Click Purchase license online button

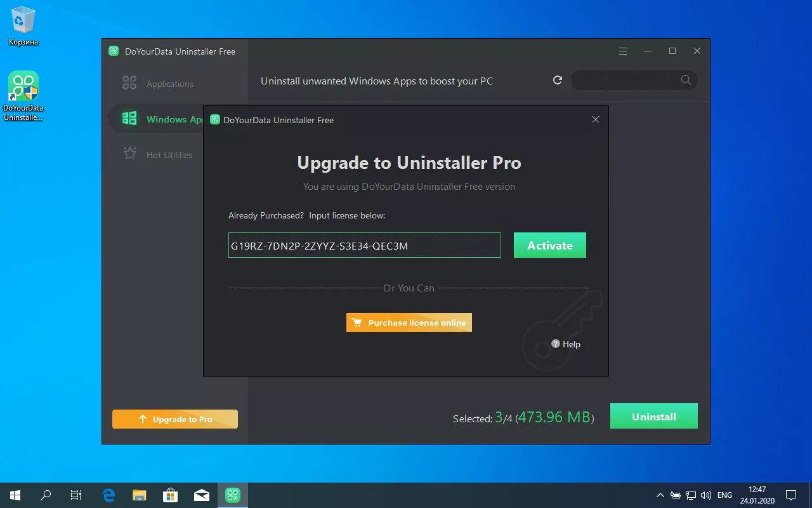[x=409, y=323]
